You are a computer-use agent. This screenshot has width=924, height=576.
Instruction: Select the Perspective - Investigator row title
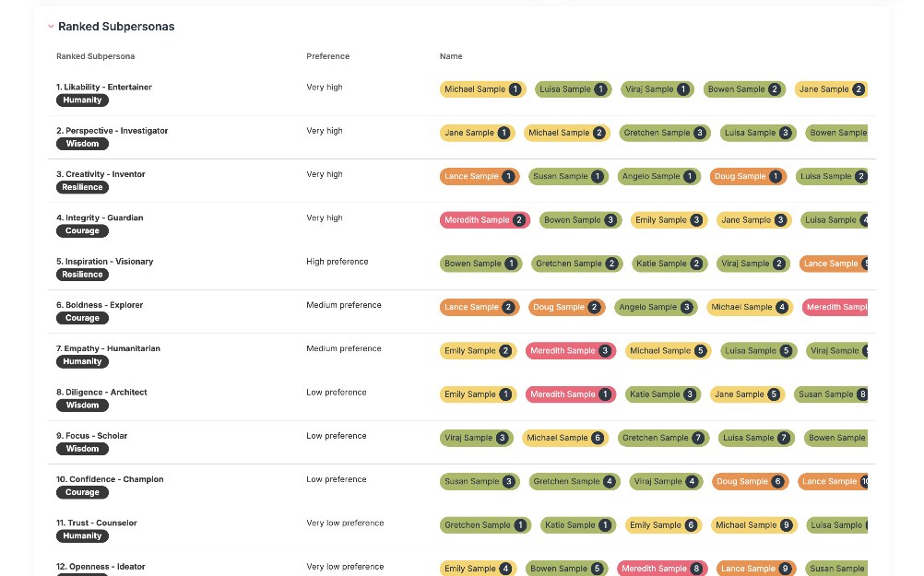[112, 131]
